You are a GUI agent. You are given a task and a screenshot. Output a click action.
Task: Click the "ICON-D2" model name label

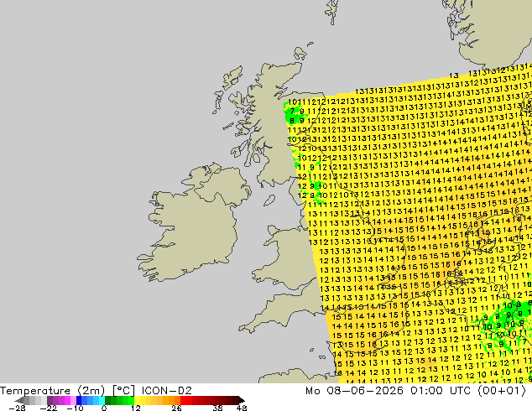coord(167,391)
